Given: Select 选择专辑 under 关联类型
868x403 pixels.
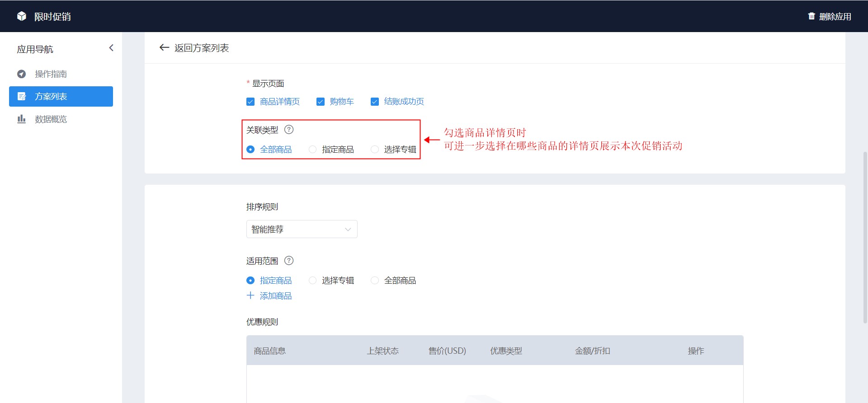Looking at the screenshot, I should (x=375, y=149).
